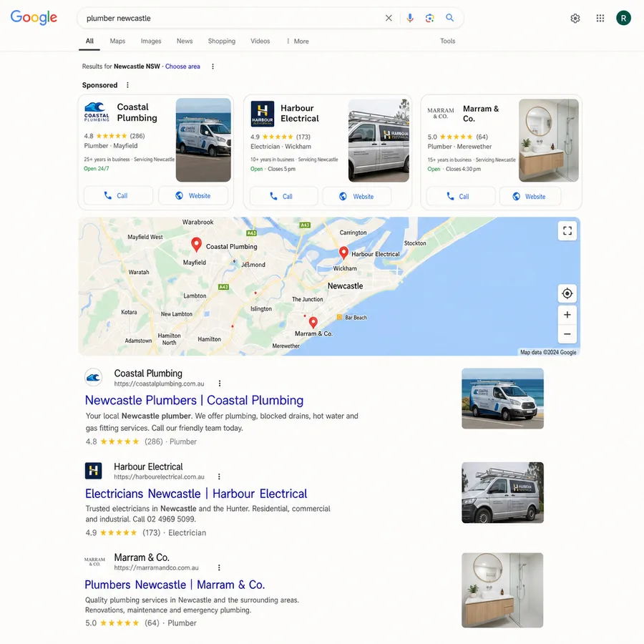Click the https://harbourelectrical.com.au URL text

159,477
